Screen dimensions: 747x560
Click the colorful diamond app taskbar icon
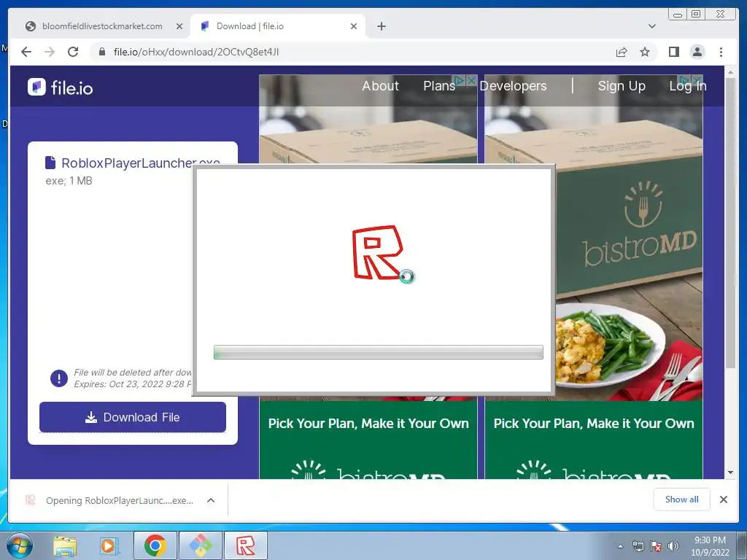201,545
